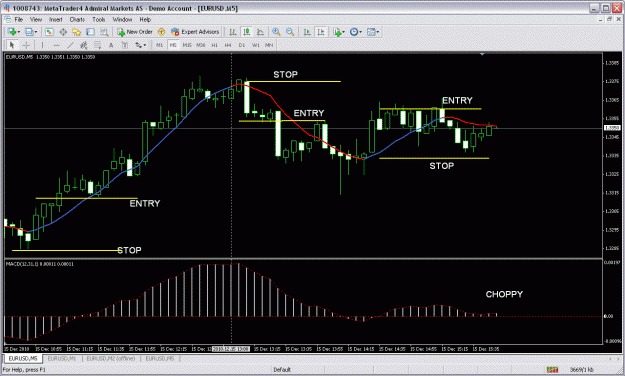Switch to line chart display
Screen dimensions: 625x376
260,32
